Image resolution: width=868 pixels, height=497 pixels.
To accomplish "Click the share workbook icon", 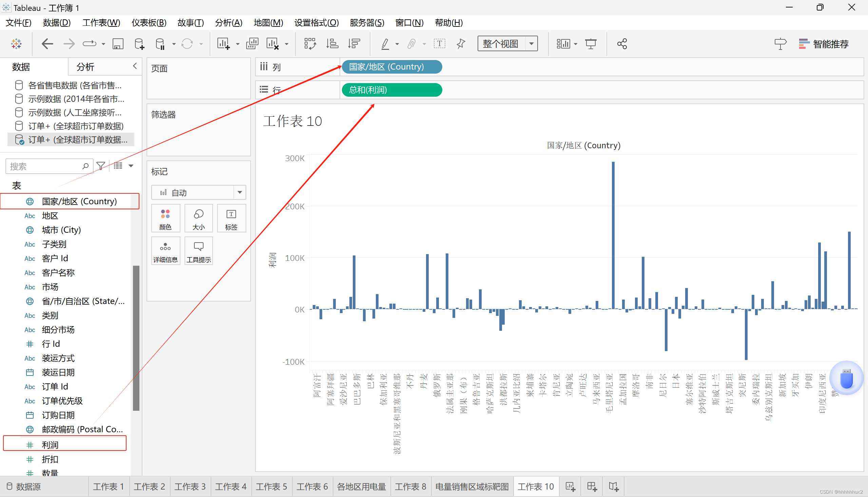I will pos(622,44).
